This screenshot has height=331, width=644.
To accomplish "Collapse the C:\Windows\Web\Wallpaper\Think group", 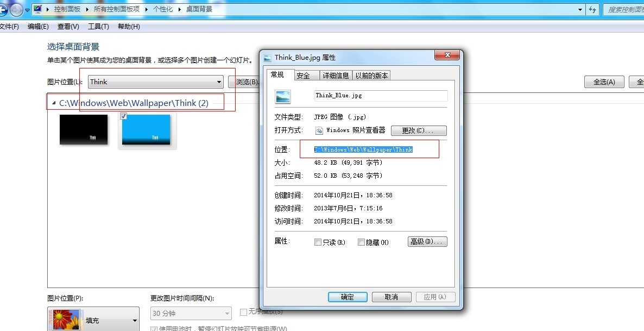I will click(54, 103).
